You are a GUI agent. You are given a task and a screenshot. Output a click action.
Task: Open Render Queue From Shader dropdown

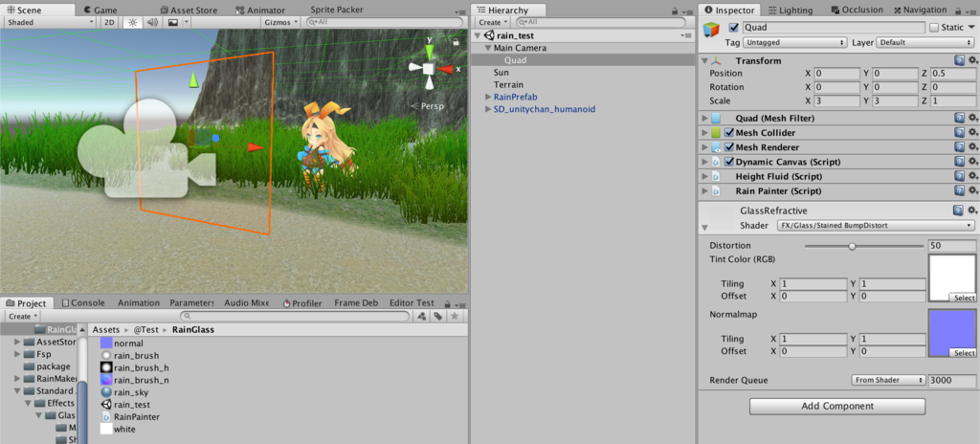point(888,380)
